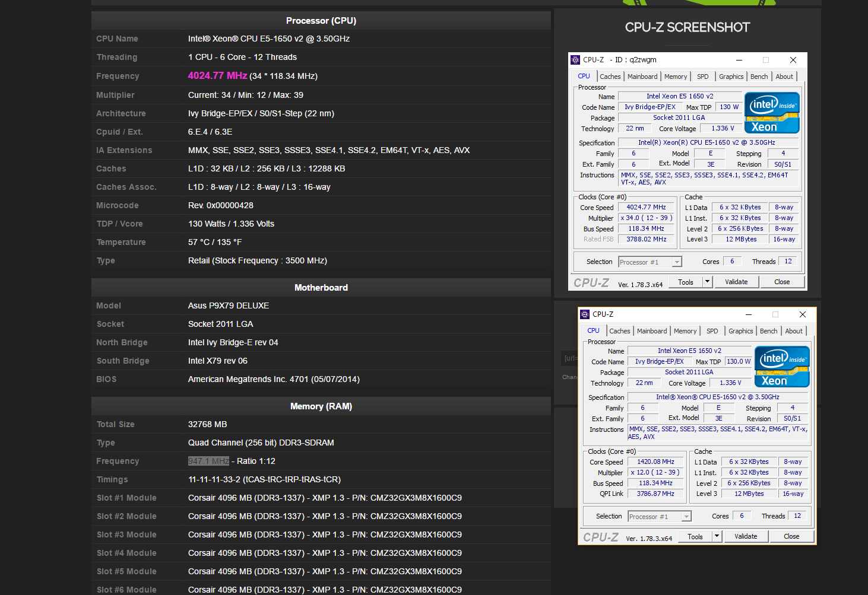The height and width of the screenshot is (595, 868).
Task: Click Tools button in upper CPU-Z window
Action: click(x=686, y=282)
